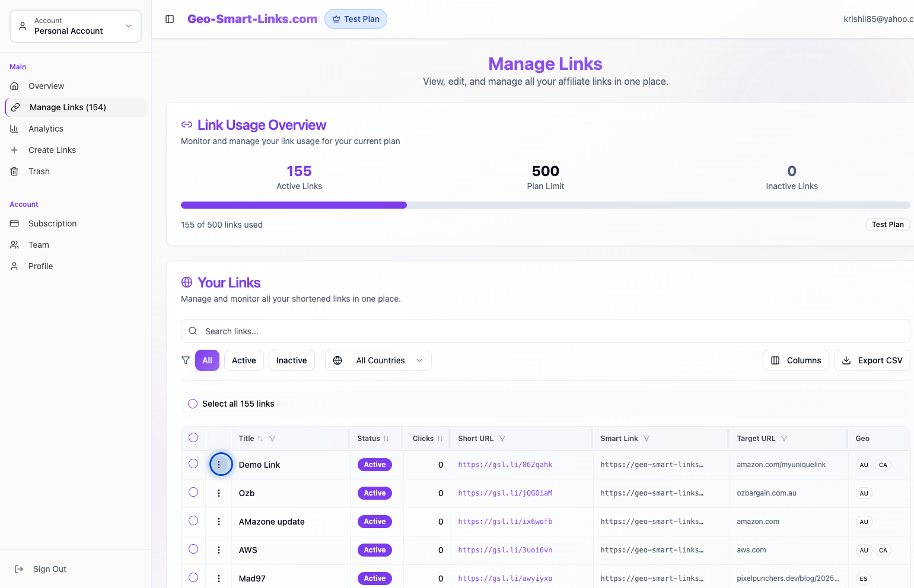Image resolution: width=914 pixels, height=588 pixels.
Task: Sort by Status column arrows
Action: tap(386, 439)
